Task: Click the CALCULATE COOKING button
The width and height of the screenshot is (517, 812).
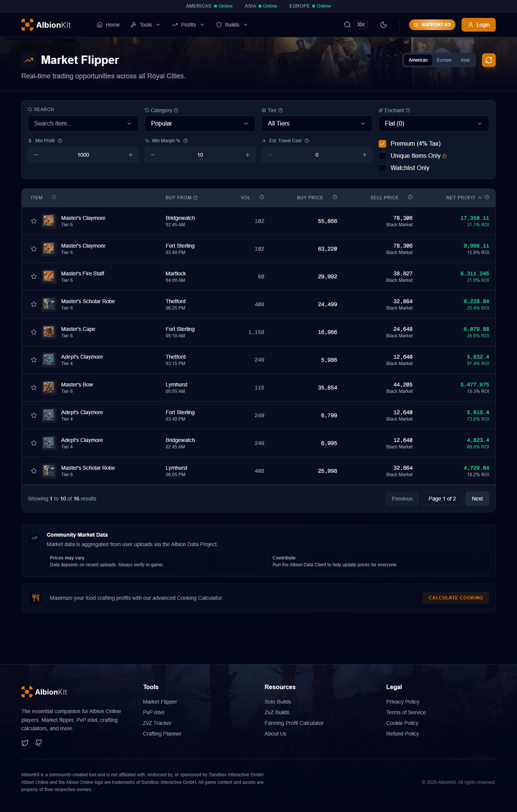Action: (x=456, y=598)
